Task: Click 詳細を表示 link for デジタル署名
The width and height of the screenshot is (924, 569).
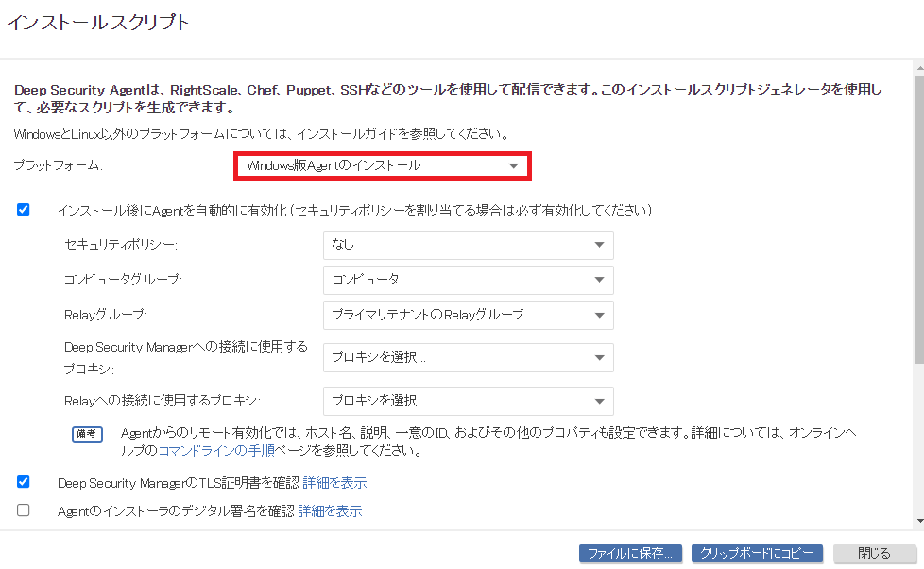Action: point(330,511)
